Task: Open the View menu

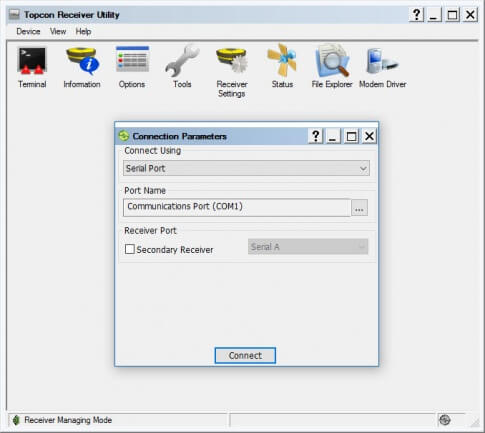Action: [58, 32]
